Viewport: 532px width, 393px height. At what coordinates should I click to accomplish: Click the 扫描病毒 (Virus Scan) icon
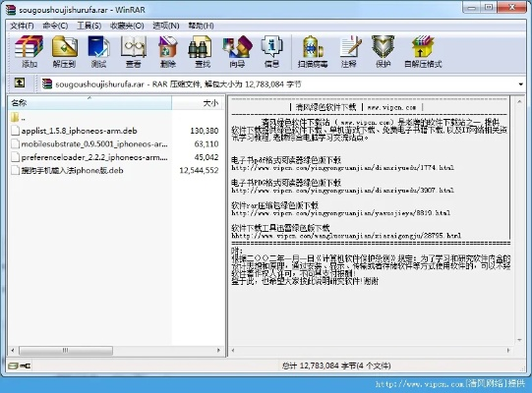(x=313, y=51)
